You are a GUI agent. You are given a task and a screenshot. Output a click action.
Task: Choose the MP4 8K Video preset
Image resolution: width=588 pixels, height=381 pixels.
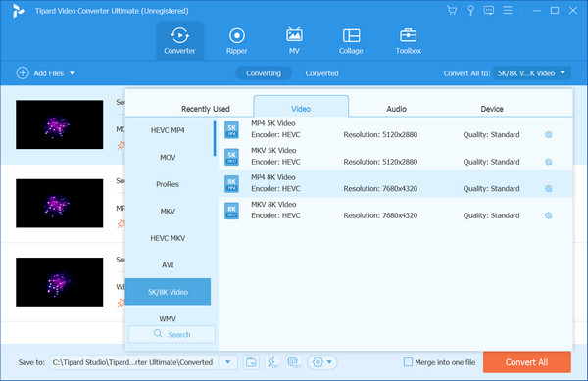coord(396,184)
